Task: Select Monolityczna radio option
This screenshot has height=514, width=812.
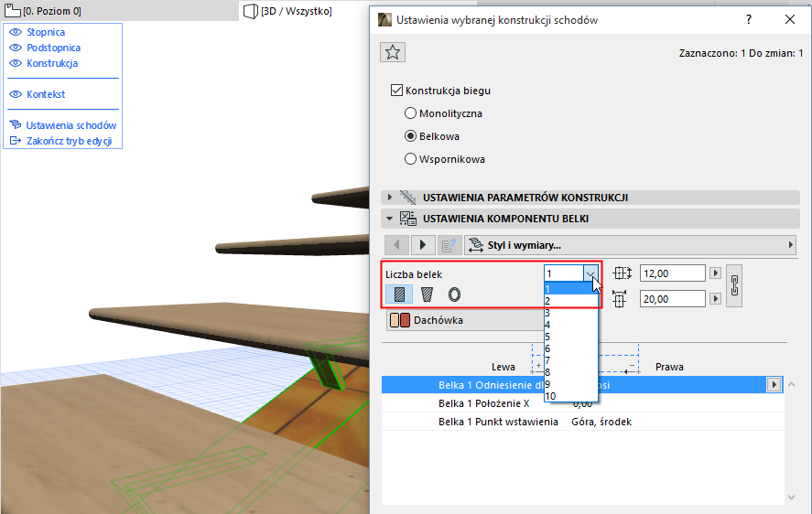Action: [410, 113]
